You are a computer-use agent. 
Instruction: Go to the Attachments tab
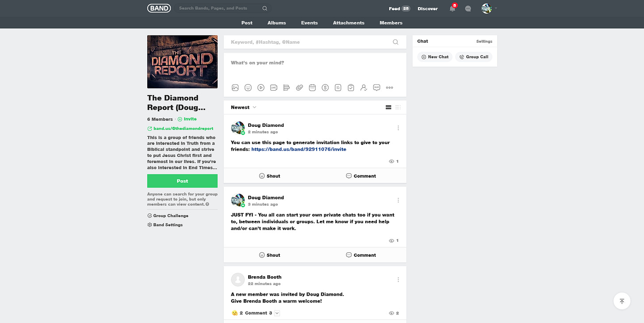349,23
